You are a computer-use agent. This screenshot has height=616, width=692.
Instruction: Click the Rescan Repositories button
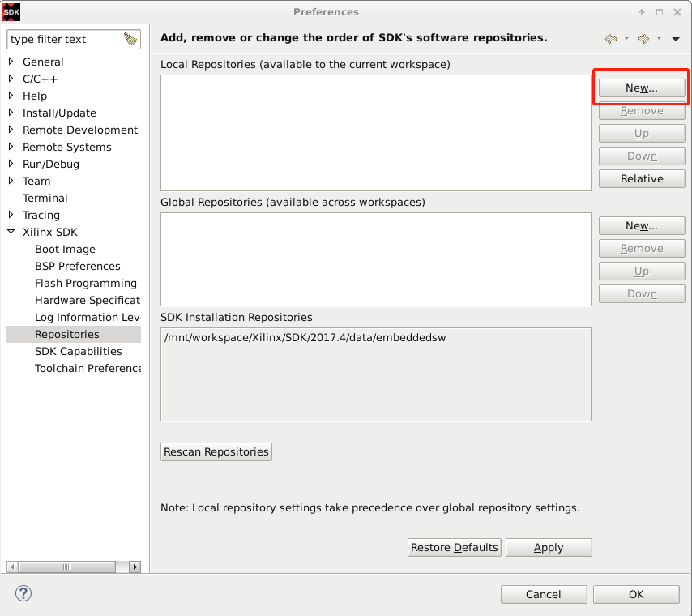click(x=216, y=451)
